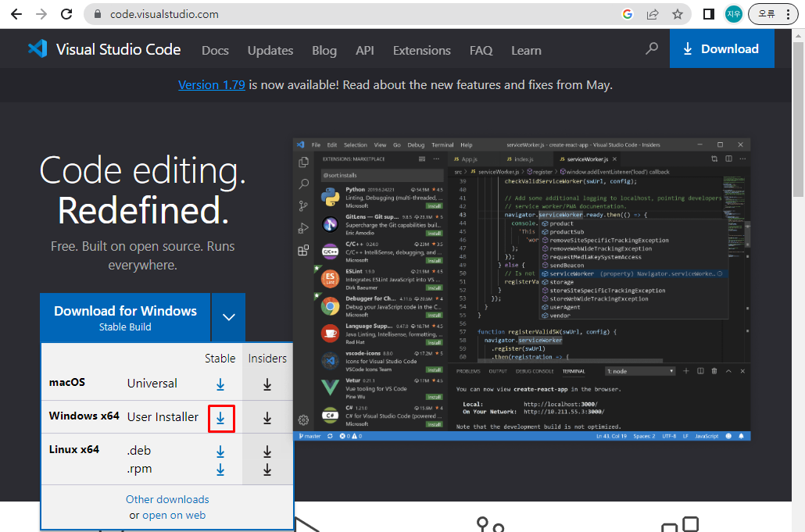Click the Universal text in the macOS row

pyautogui.click(x=152, y=384)
